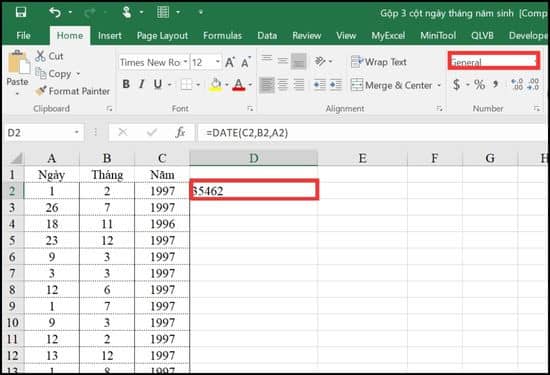Click the Decrease Indent icon
This screenshot has height=375, width=550.
pyautogui.click(x=320, y=85)
